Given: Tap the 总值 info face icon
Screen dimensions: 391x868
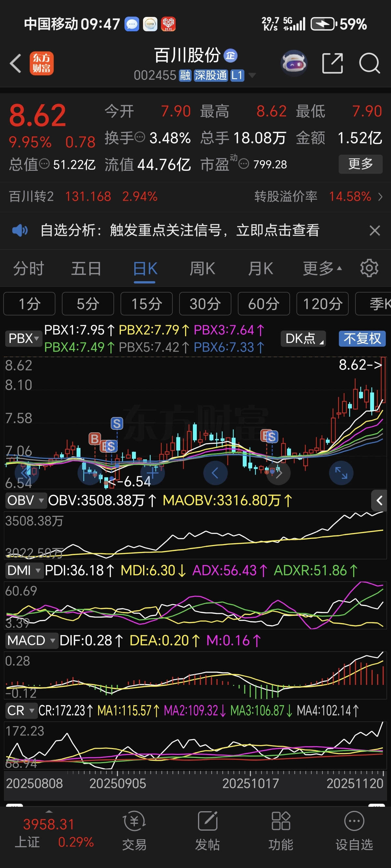Looking at the screenshot, I should click(44, 164).
